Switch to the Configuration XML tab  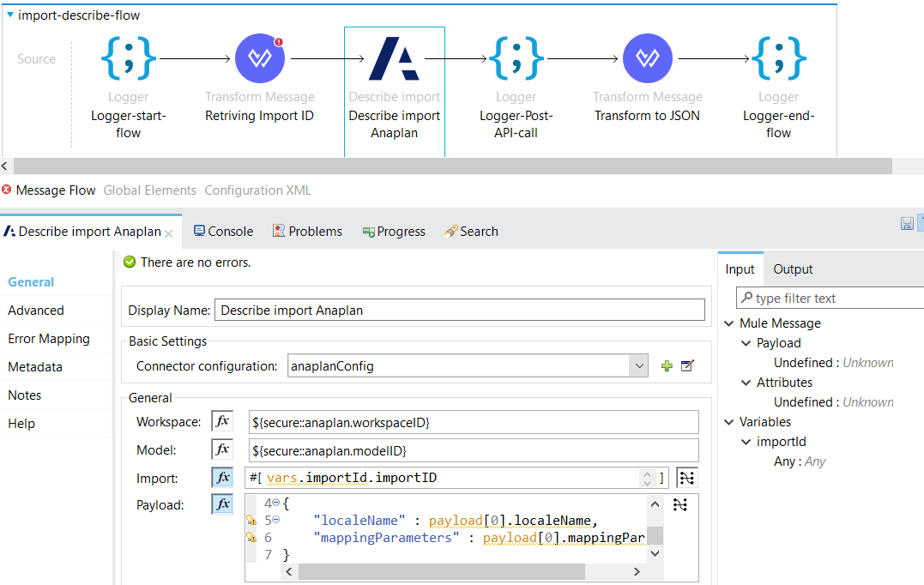point(257,190)
